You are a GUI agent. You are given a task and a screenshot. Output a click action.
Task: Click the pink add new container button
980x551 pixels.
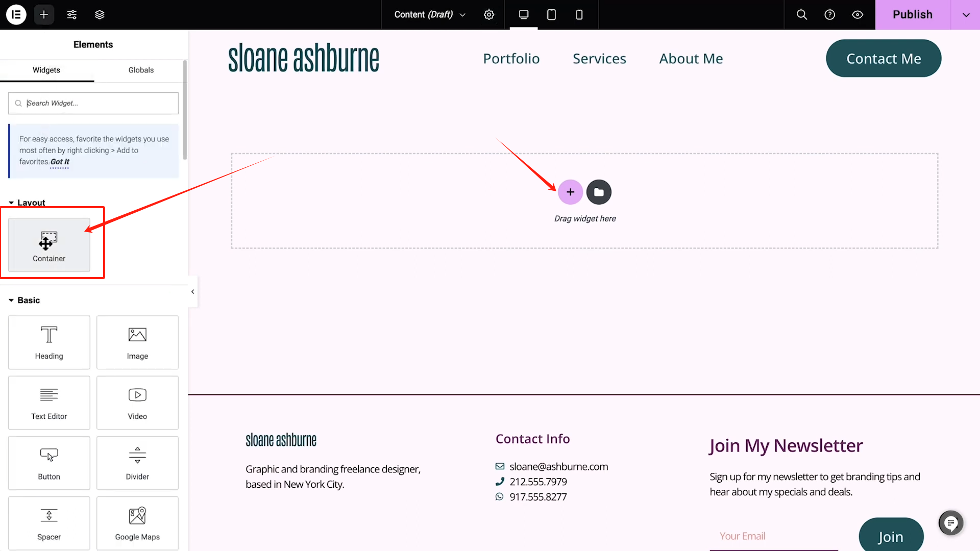point(570,192)
